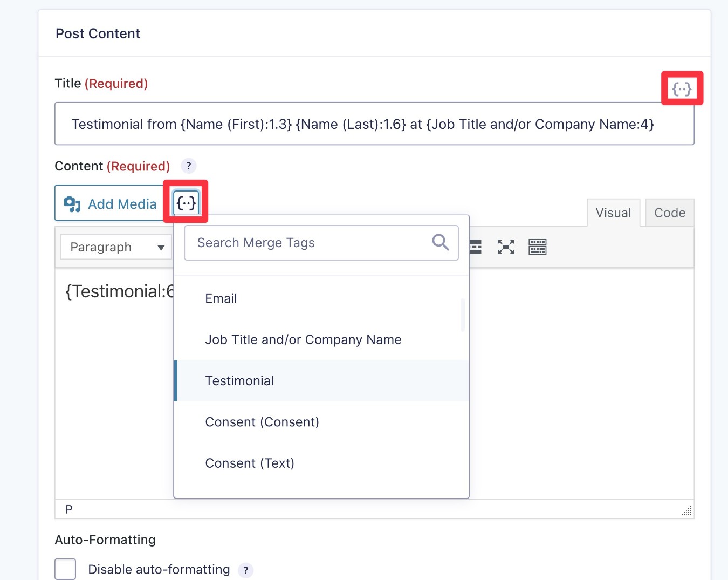Image resolution: width=728 pixels, height=580 pixels.
Task: Click the Content help question mark
Action: (188, 166)
